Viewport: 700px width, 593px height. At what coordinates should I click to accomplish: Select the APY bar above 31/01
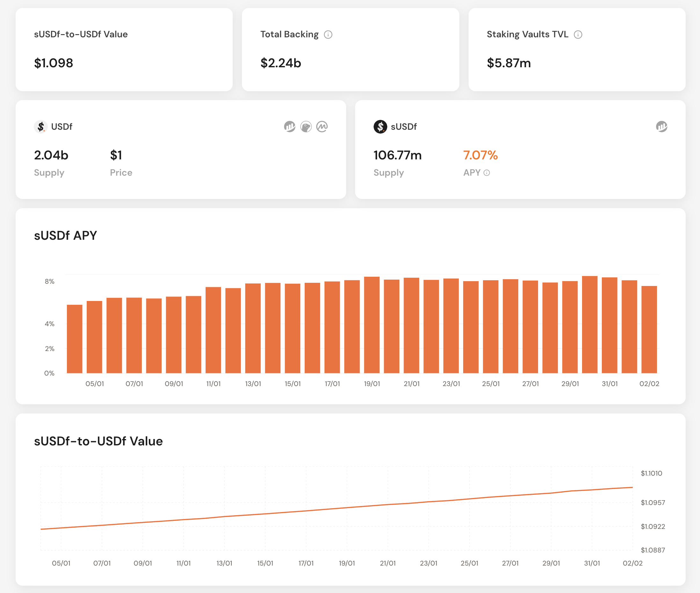609,325
